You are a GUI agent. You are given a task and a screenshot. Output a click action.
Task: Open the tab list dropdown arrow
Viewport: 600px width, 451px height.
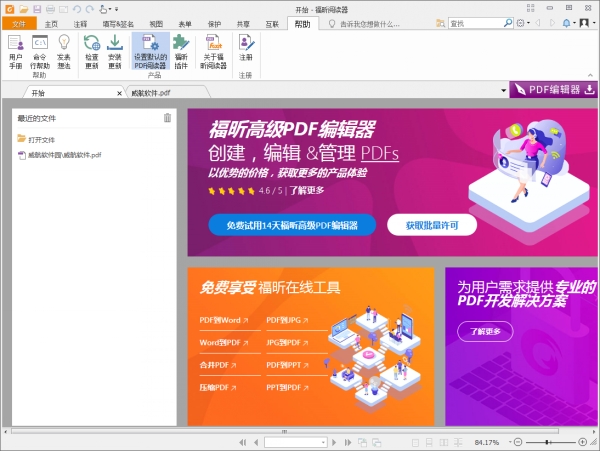[504, 91]
